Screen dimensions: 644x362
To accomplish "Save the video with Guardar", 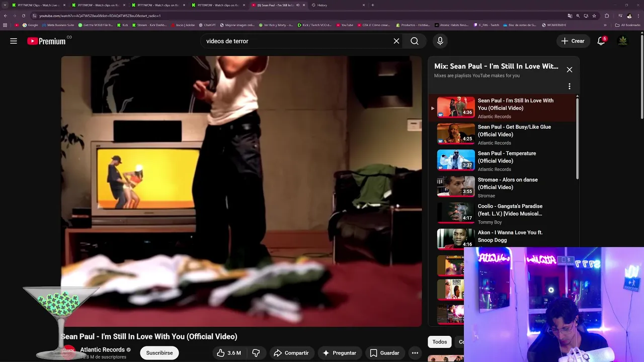I will click(x=385, y=353).
